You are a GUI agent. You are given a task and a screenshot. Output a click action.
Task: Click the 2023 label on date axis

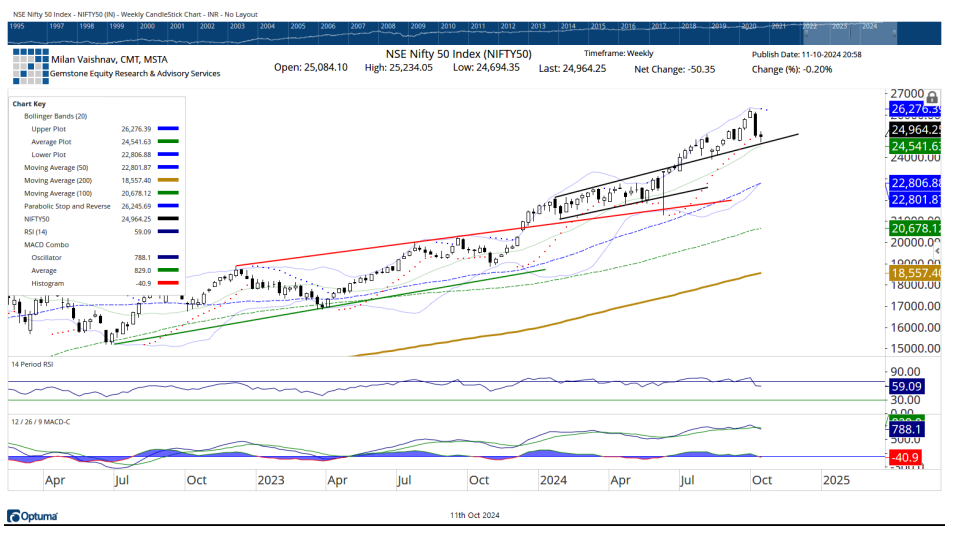(270, 480)
